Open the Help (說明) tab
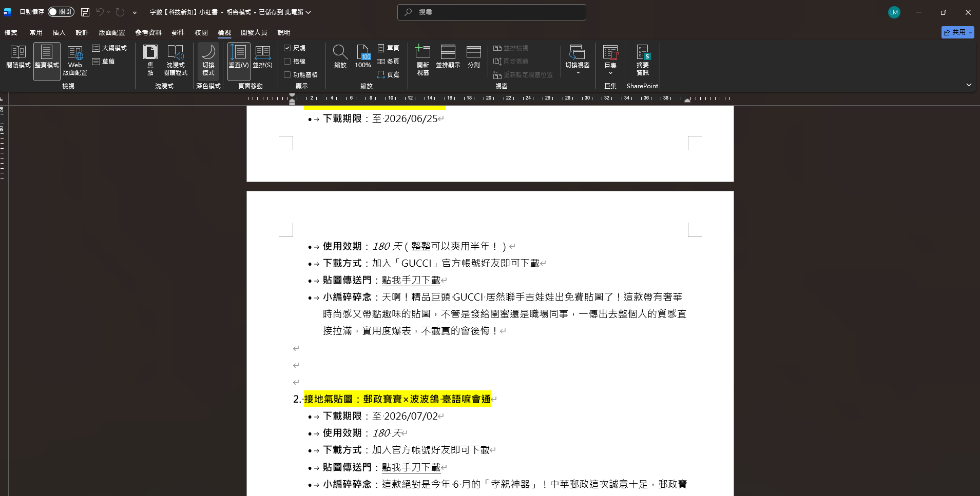980x496 pixels. (284, 32)
